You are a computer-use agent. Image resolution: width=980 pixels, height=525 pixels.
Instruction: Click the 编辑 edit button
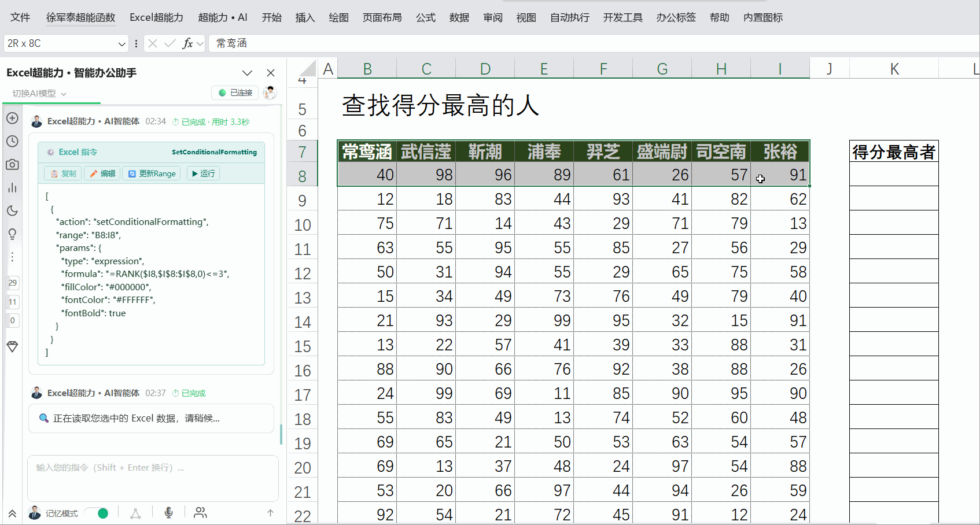pos(102,173)
